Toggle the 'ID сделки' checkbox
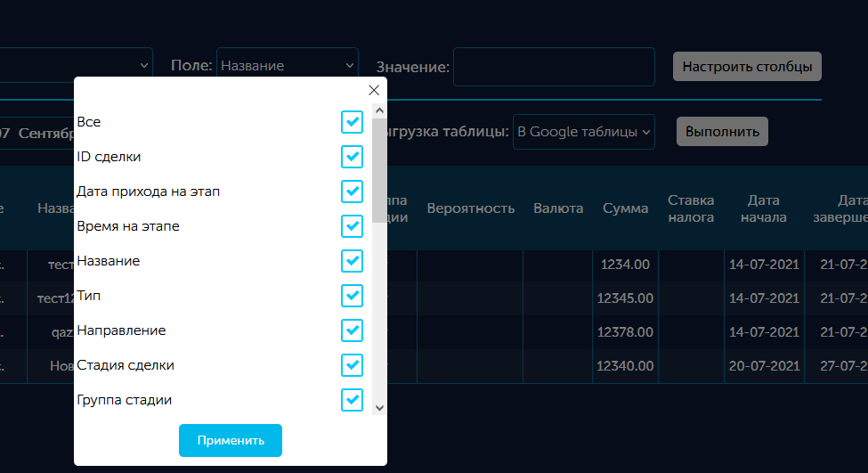This screenshot has width=868, height=473. tap(352, 157)
